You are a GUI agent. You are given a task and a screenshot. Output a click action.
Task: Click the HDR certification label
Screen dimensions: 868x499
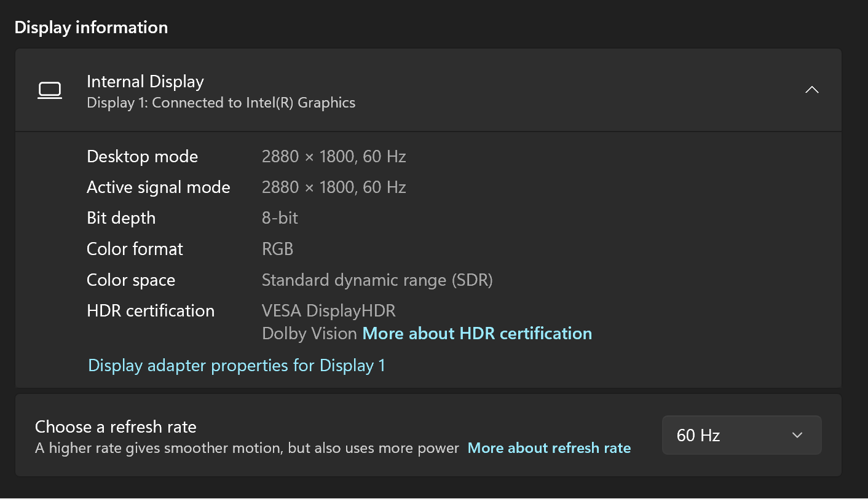(151, 311)
